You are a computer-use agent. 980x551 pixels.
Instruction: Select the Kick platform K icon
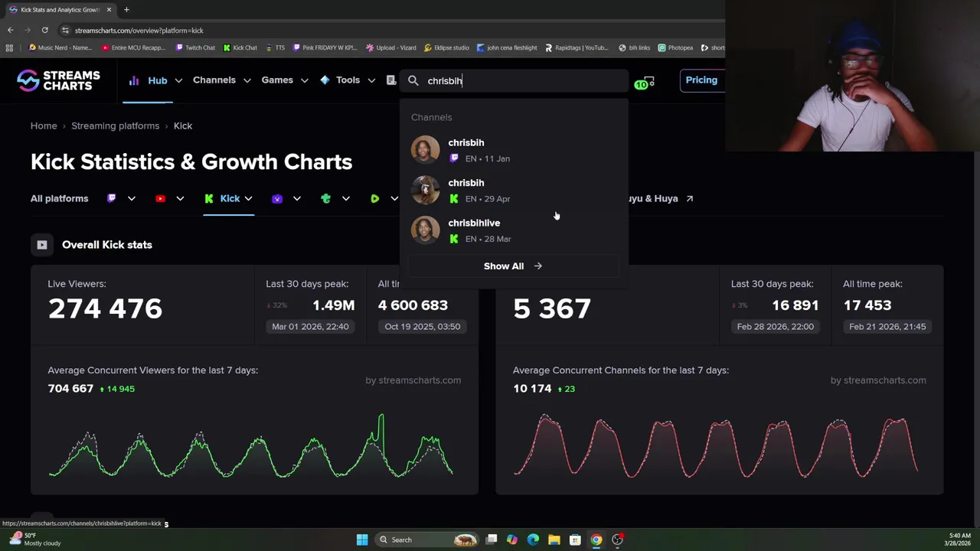tap(209, 198)
